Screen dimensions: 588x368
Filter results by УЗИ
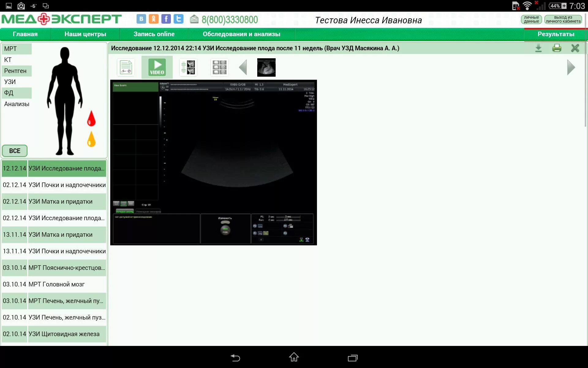click(17, 82)
